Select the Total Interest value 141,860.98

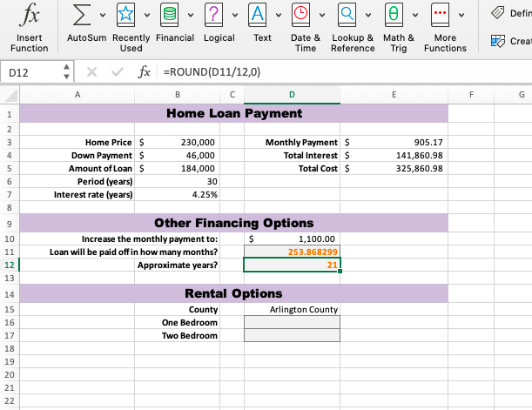394,155
